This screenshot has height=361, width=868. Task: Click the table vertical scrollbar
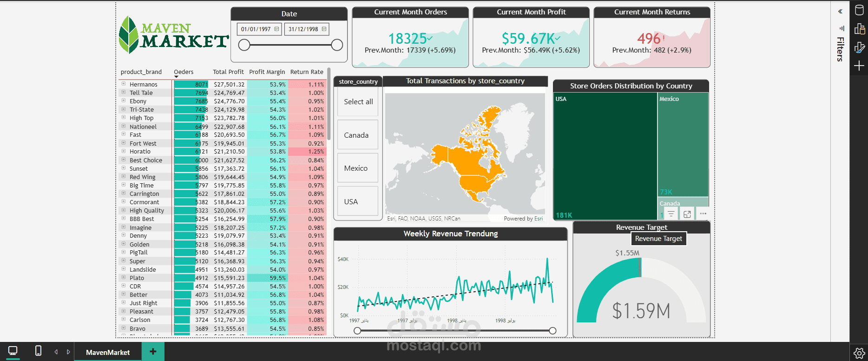[x=329, y=104]
